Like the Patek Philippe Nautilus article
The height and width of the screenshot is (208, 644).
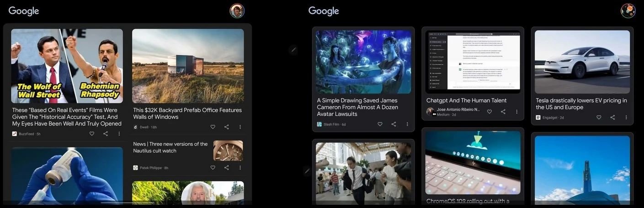tap(213, 167)
